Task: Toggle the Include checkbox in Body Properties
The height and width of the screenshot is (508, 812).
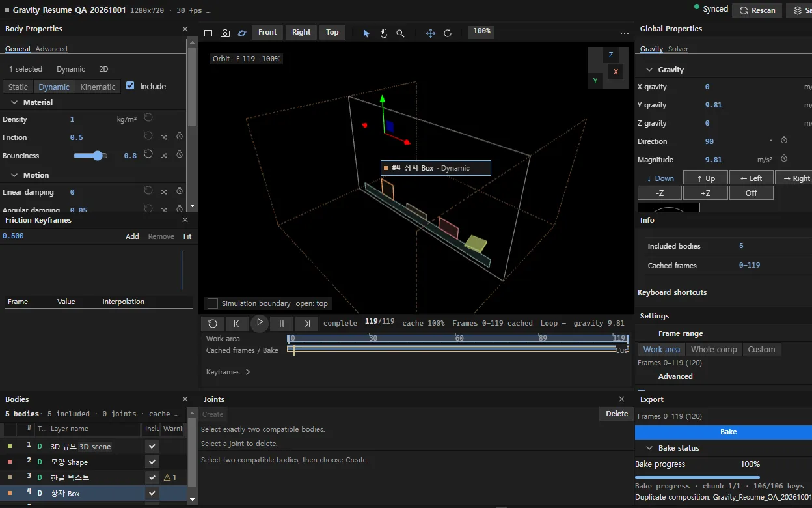Action: 130,86
